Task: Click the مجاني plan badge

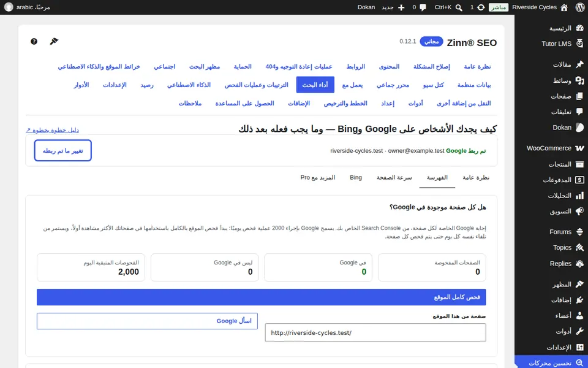Action: (432, 41)
